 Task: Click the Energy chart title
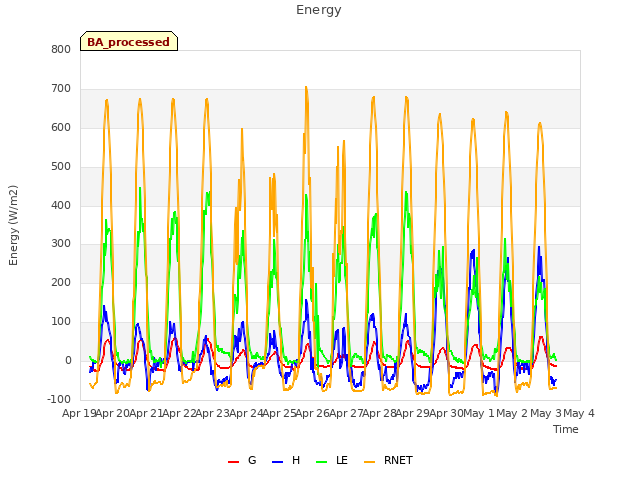319,10
